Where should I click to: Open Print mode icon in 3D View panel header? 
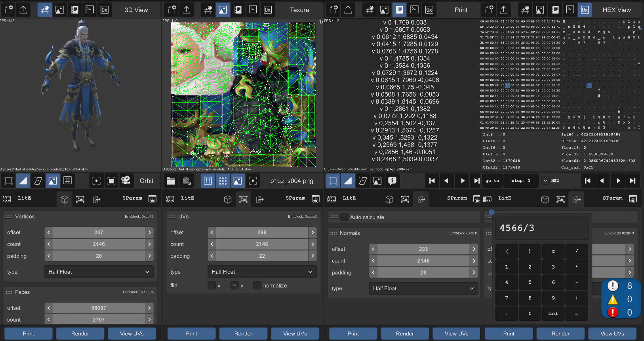tap(74, 10)
